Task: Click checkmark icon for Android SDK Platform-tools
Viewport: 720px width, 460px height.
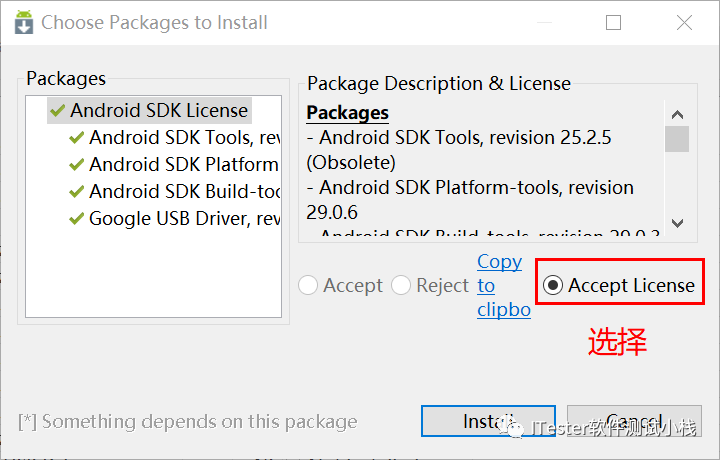Action: pyautogui.click(x=76, y=165)
